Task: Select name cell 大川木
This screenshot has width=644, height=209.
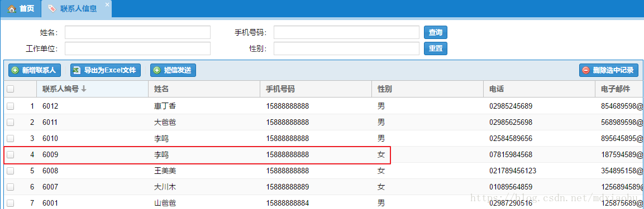Action: click(x=165, y=187)
